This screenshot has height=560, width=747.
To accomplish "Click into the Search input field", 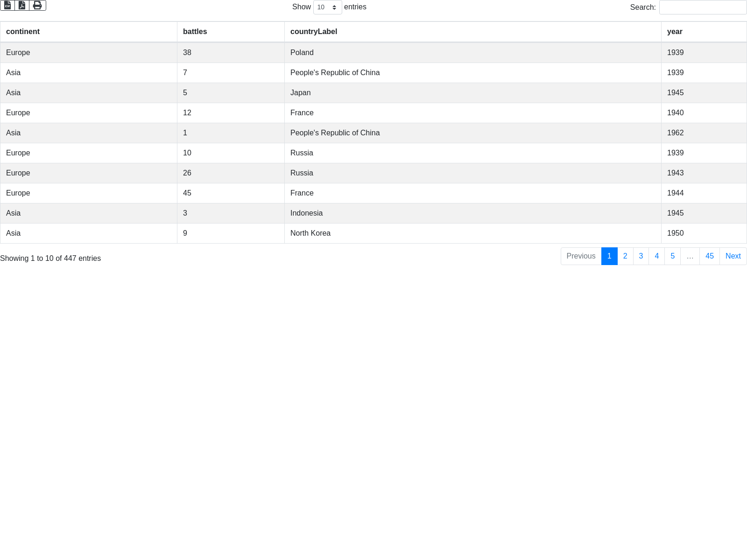I will 703,7.
